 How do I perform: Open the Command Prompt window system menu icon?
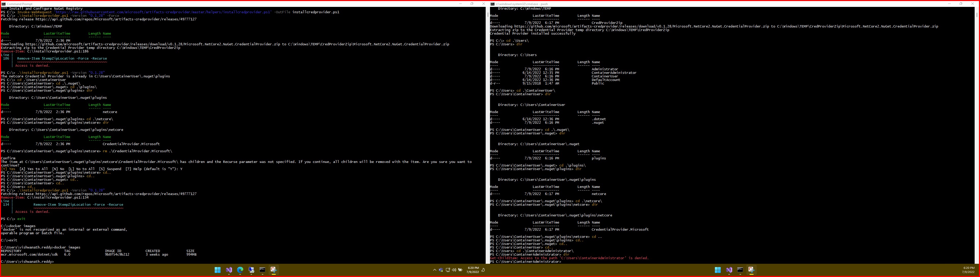coord(3,3)
